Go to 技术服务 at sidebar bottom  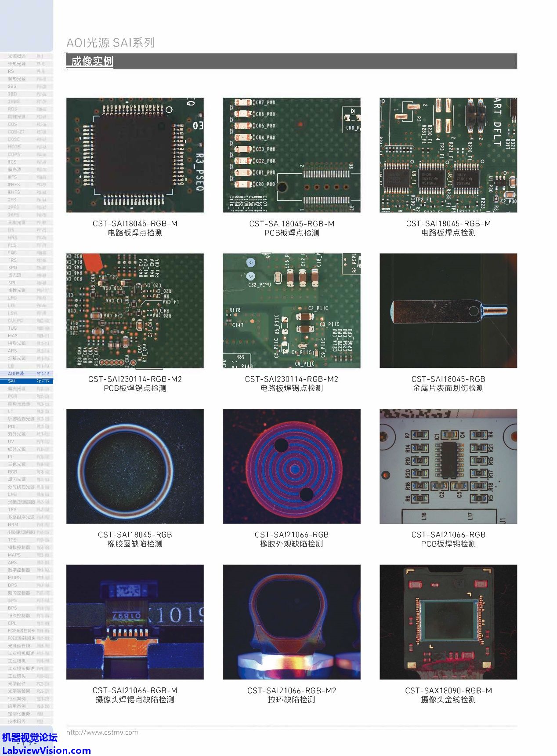coord(17,721)
